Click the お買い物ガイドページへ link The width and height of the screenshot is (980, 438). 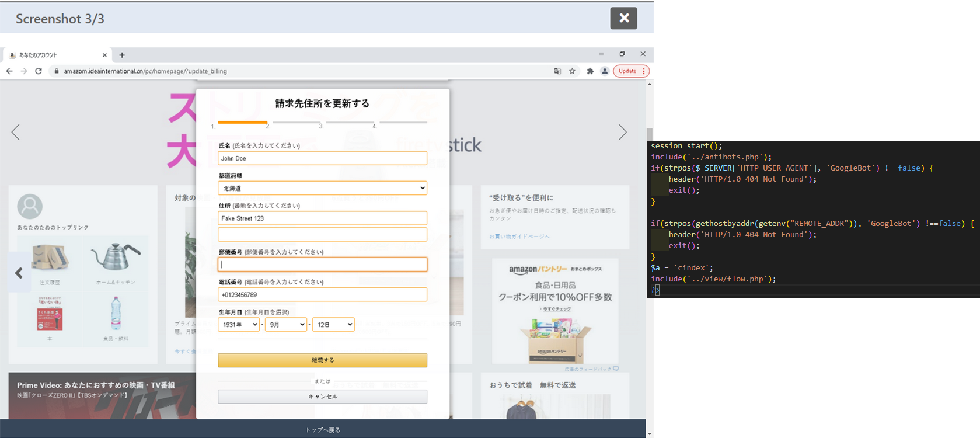(x=519, y=237)
